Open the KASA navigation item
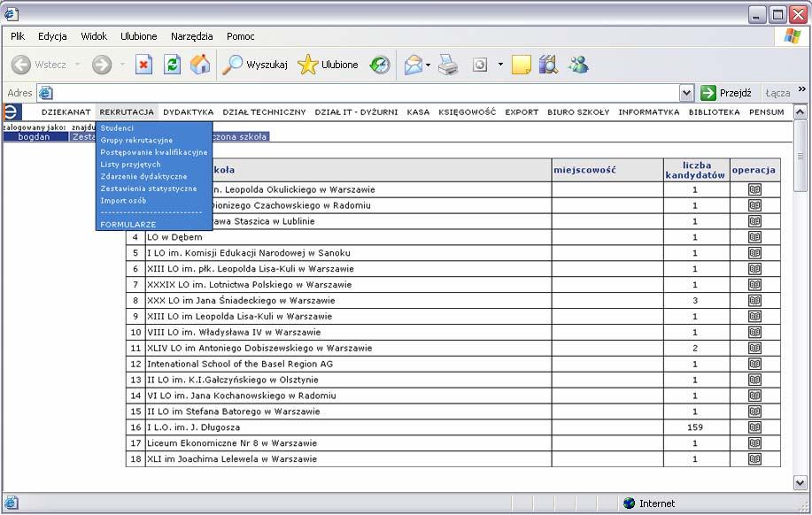This screenshot has width=812, height=515. tap(418, 111)
